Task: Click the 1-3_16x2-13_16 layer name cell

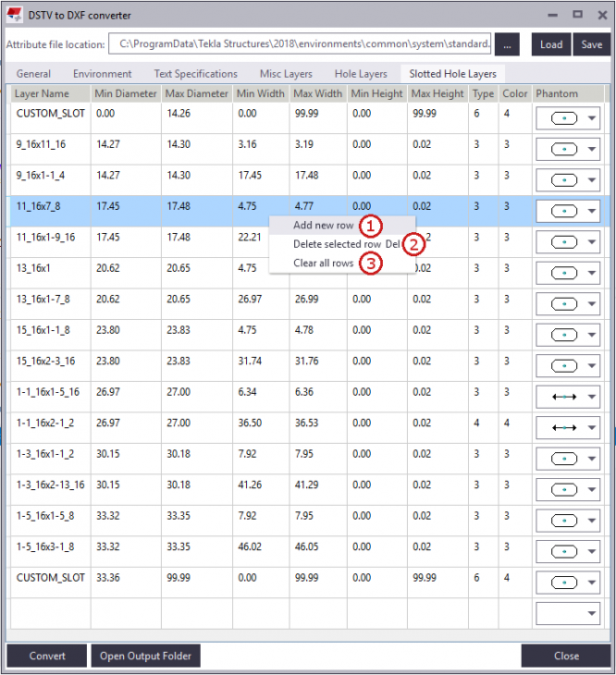Action: [x=51, y=489]
